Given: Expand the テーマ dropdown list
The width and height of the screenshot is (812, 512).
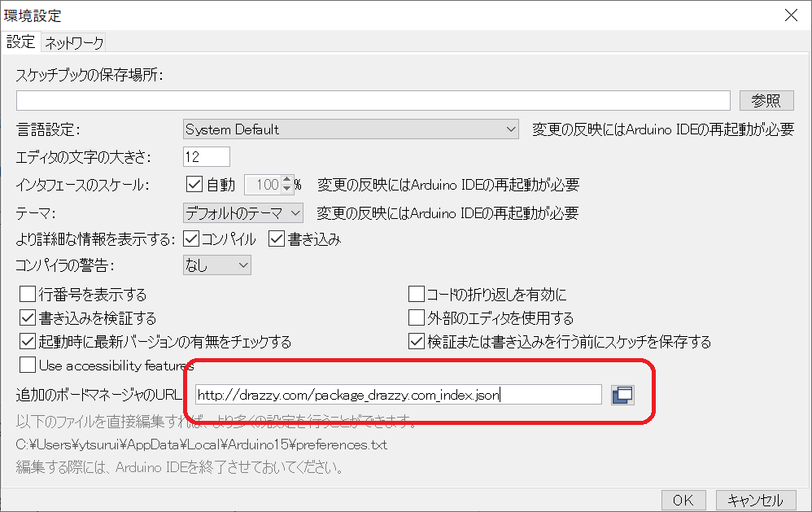Looking at the screenshot, I should coord(242,213).
